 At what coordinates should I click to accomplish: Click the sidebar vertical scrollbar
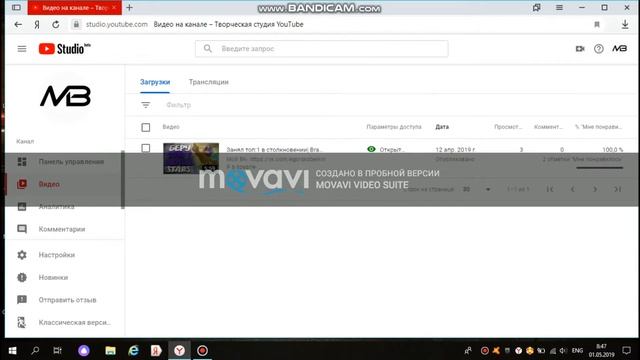(x=123, y=180)
